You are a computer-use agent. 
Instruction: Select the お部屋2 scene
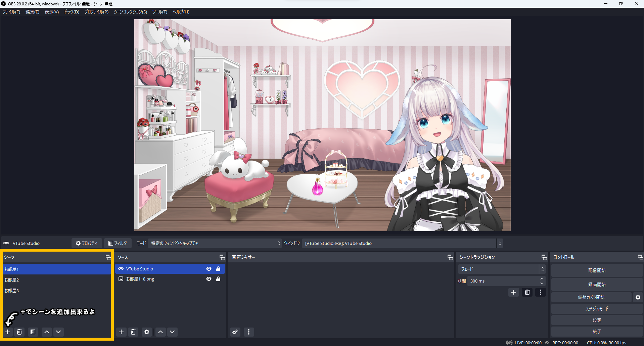point(12,280)
